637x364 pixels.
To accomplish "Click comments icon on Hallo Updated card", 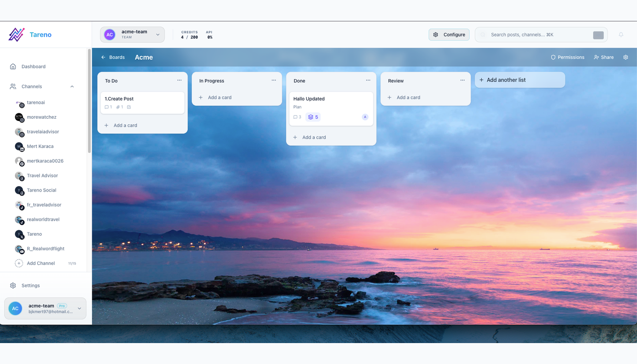I will (295, 117).
